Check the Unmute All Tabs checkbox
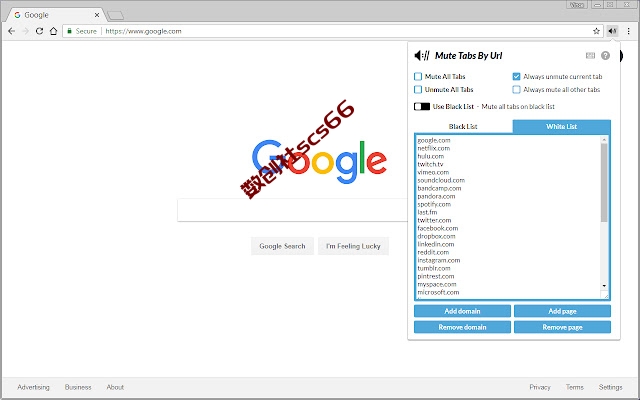640x400 pixels. pyautogui.click(x=418, y=89)
